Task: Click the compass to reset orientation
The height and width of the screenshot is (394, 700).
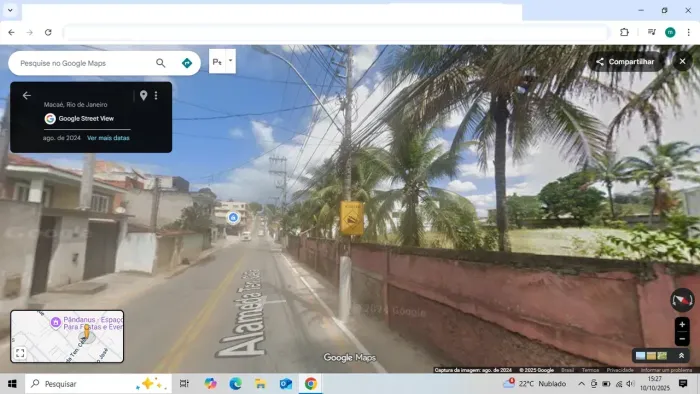Action: click(x=682, y=300)
